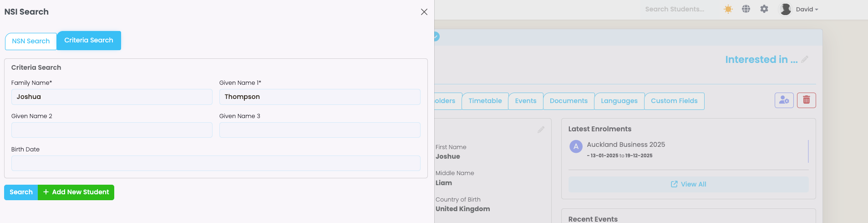This screenshot has height=223, width=868.
Task: Click View All enrolments link
Action: tap(688, 184)
